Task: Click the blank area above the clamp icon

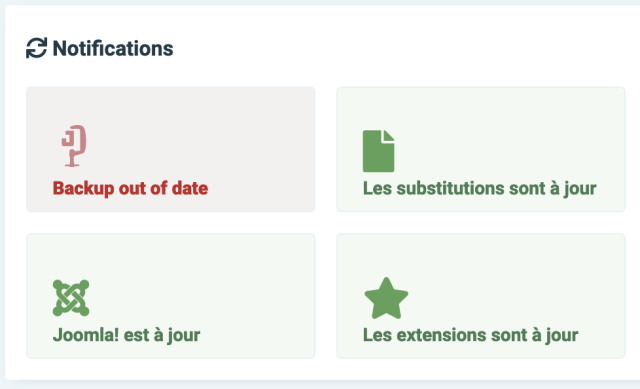Action: 74,106
